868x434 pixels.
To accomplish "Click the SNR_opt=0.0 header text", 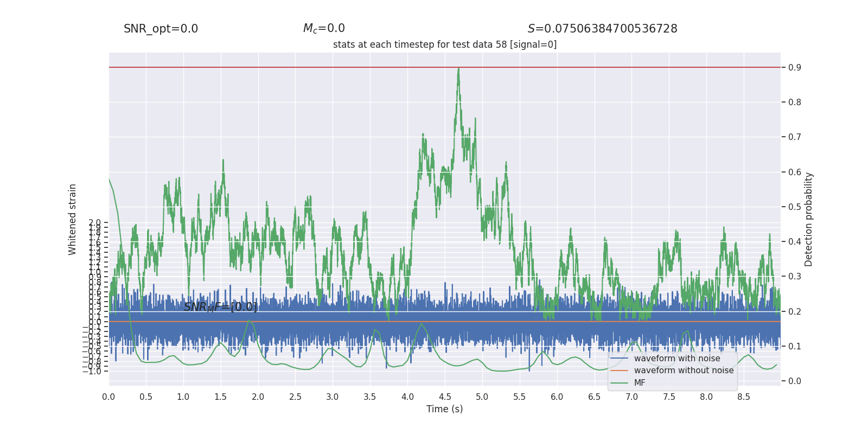I will click(161, 29).
